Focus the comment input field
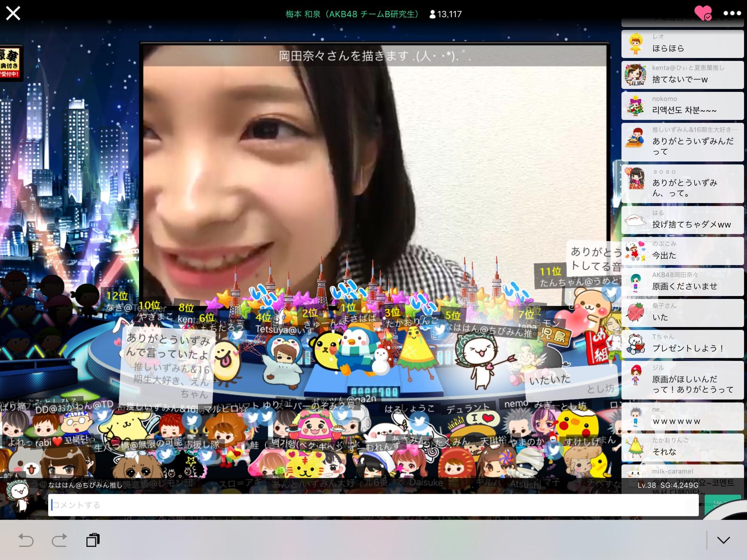This screenshot has height=560, width=747. 373,505
